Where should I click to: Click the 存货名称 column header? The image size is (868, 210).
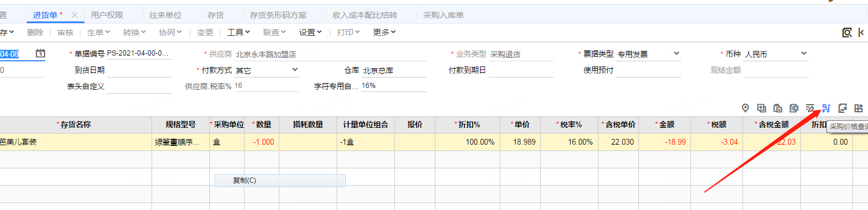click(x=76, y=125)
